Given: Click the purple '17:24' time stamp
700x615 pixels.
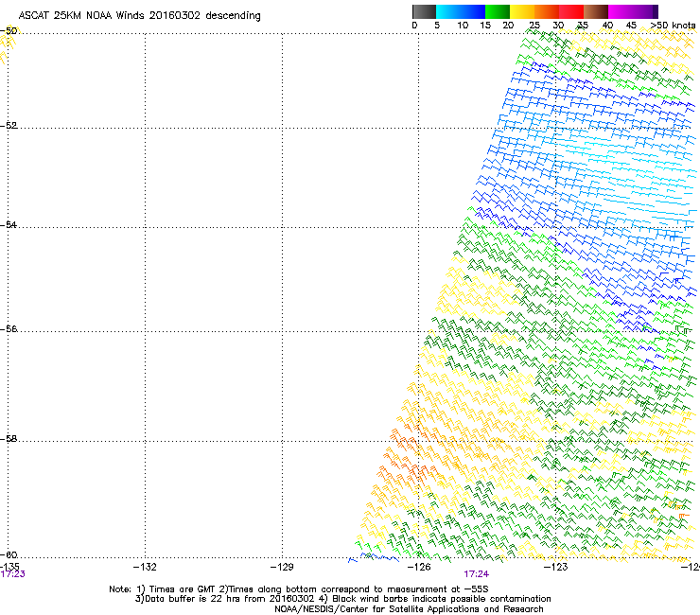Looking at the screenshot, I should (476, 574).
